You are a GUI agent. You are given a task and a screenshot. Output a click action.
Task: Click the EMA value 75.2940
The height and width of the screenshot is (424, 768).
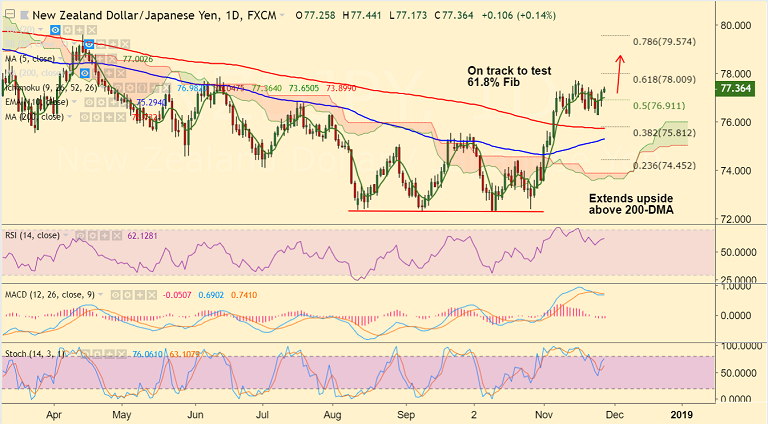click(x=151, y=102)
